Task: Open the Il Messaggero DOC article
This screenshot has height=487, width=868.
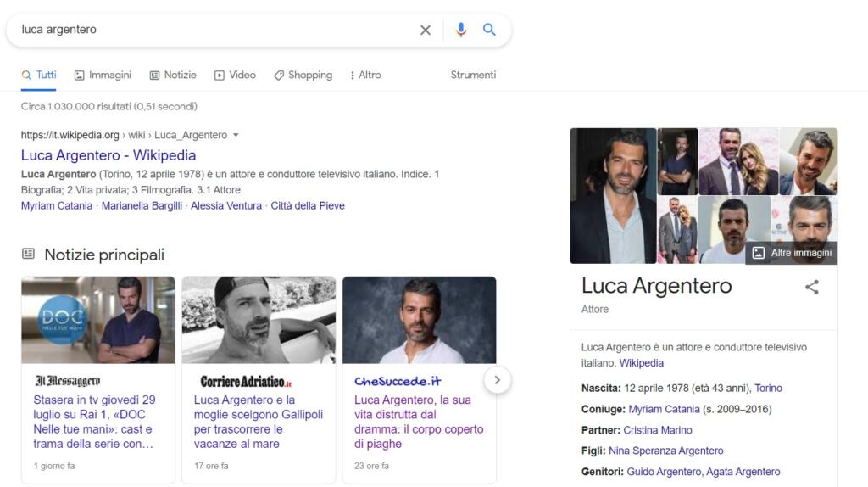Action: coord(95,422)
